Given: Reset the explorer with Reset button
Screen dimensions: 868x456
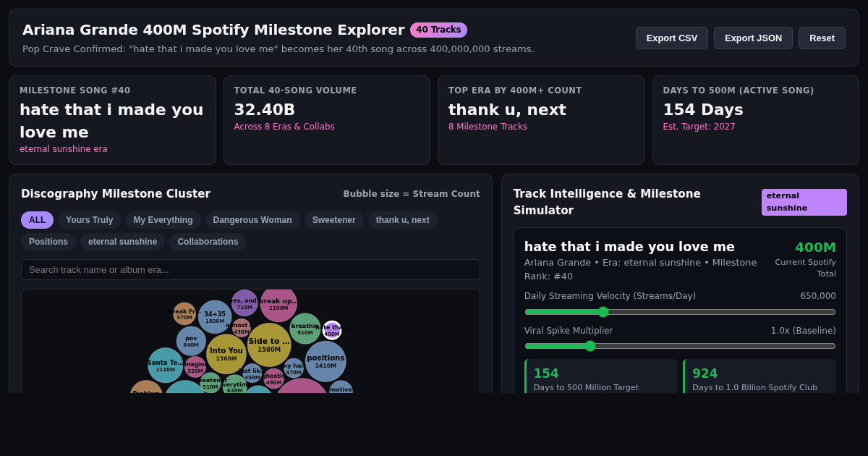Looking at the screenshot, I should [x=822, y=38].
